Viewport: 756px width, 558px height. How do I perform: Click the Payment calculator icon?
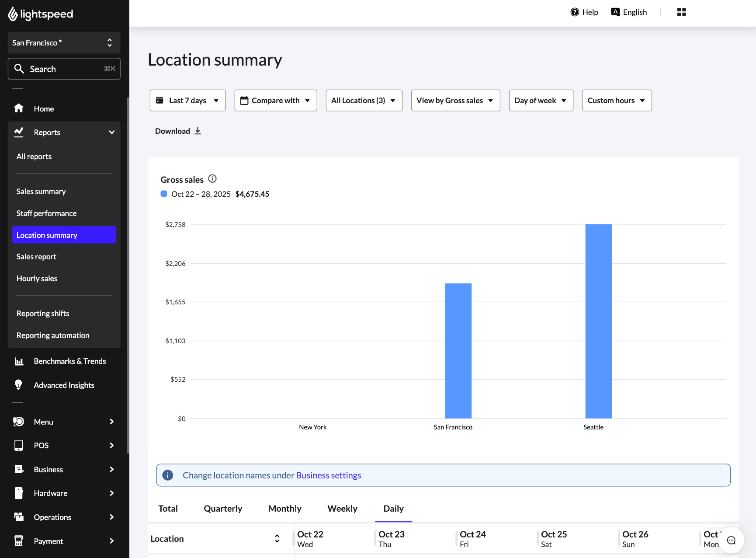pos(18,541)
